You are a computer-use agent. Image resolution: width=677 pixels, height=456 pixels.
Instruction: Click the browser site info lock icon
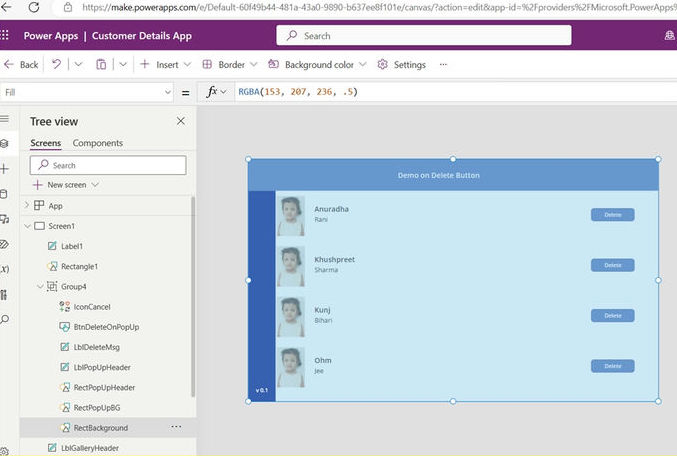pos(68,7)
